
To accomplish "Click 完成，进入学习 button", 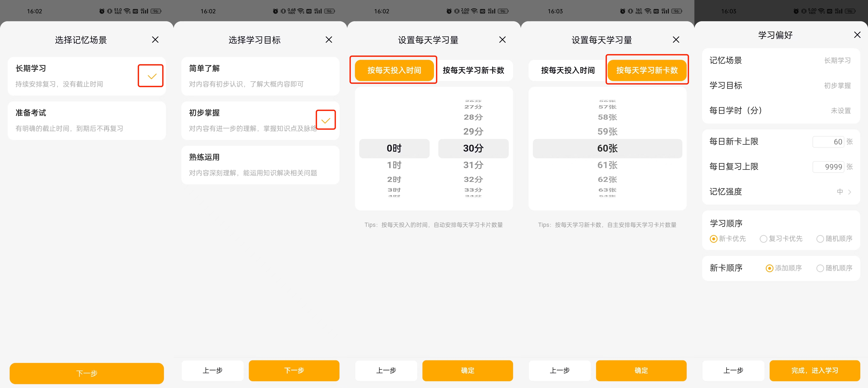I will click(x=814, y=370).
